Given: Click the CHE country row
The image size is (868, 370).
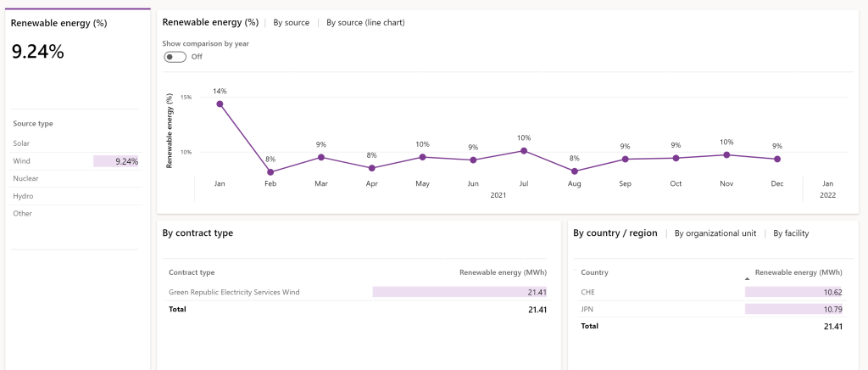Looking at the screenshot, I should coord(587,292).
